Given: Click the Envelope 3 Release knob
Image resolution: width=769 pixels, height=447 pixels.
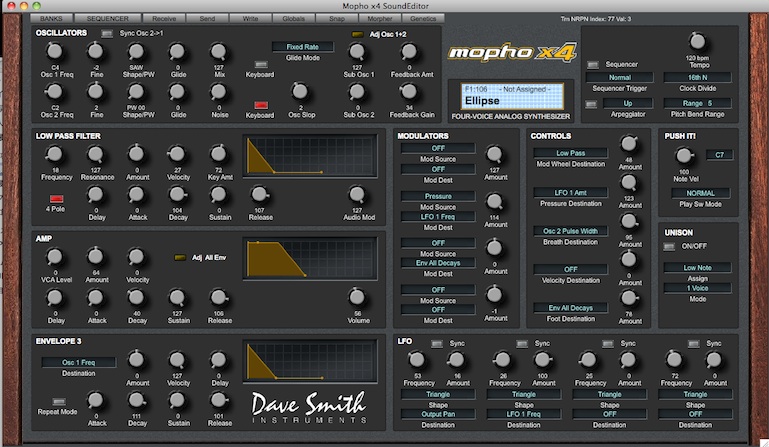Looking at the screenshot, I should pos(218,400).
